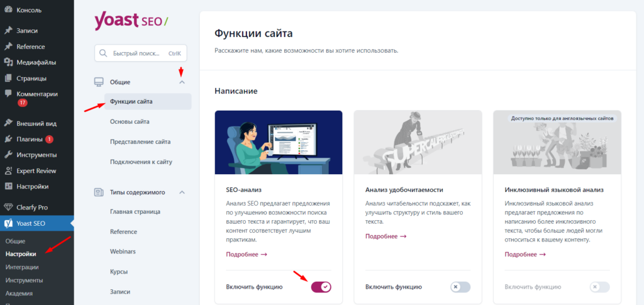Image resolution: width=644 pixels, height=305 pixels.
Task: Click the plugins update badge showing 1
Action: [x=49, y=139]
